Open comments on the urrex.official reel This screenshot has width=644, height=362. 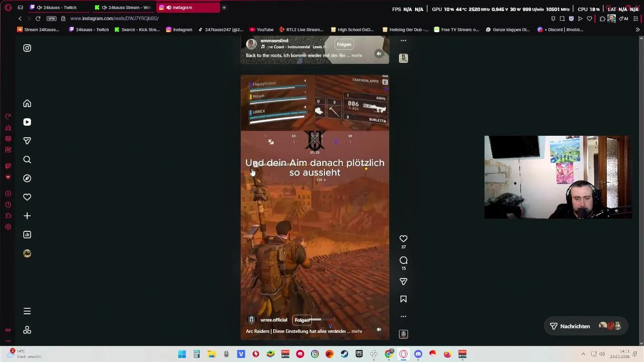(x=404, y=260)
